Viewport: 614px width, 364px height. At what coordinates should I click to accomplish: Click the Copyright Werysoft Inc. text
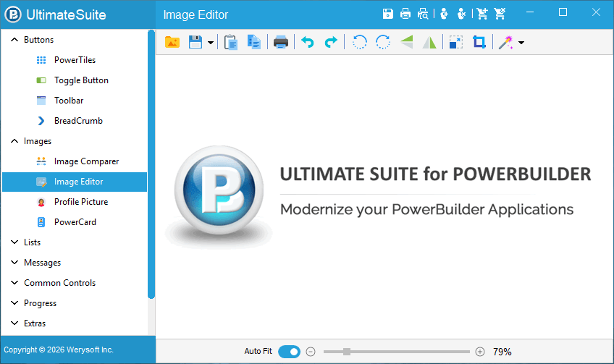pyautogui.click(x=59, y=350)
